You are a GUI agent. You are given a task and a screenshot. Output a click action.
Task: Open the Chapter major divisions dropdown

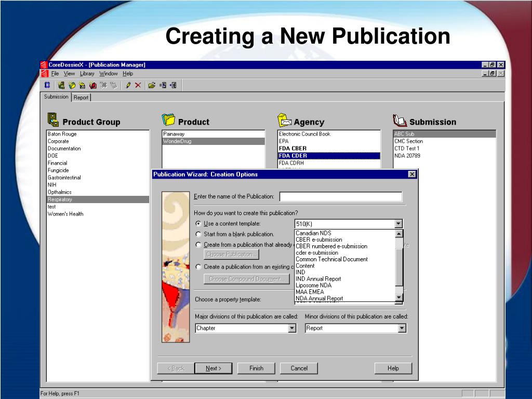[292, 328]
